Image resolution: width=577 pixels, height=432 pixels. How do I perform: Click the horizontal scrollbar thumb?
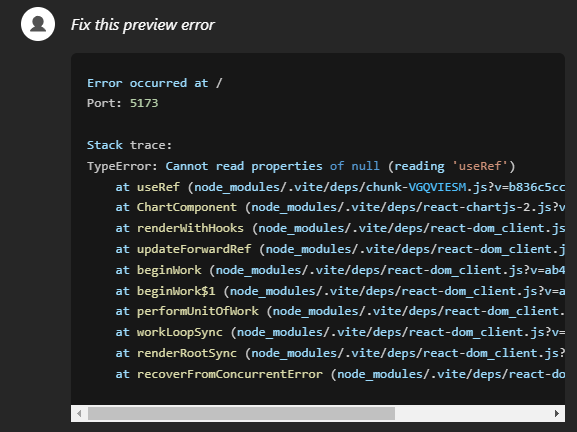(x=241, y=414)
